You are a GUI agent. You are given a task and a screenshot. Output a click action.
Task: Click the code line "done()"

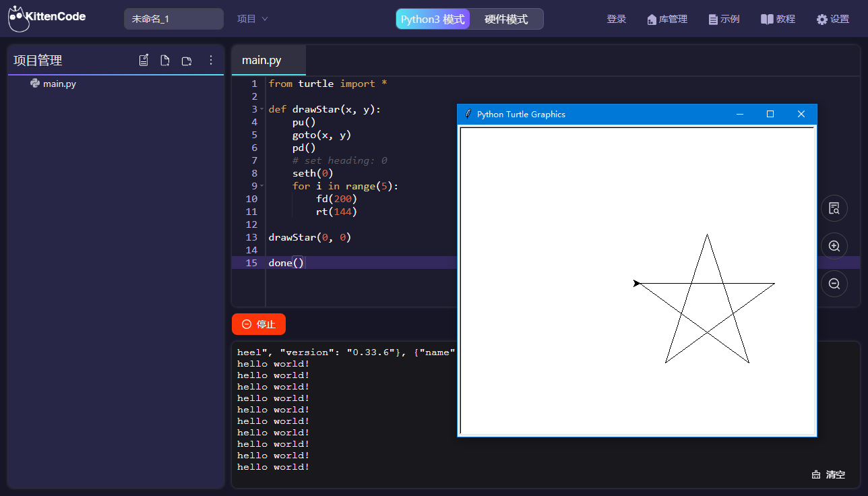click(286, 263)
